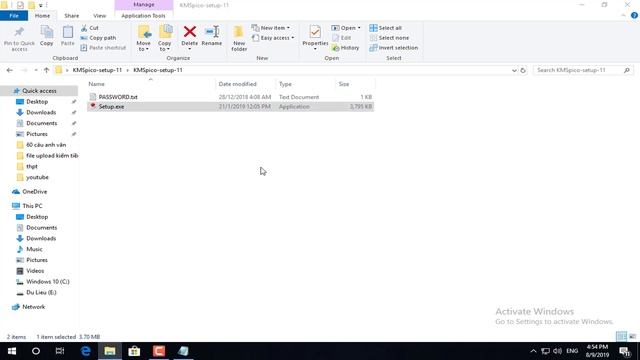Viewport: 640px width, 360px height.
Task: Open Music under This PC
Action: pos(34,249)
